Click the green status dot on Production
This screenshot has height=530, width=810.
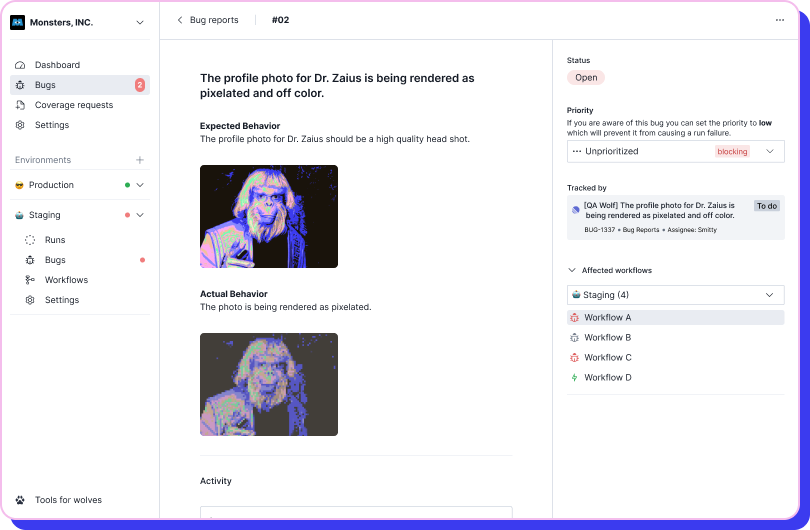(127, 185)
